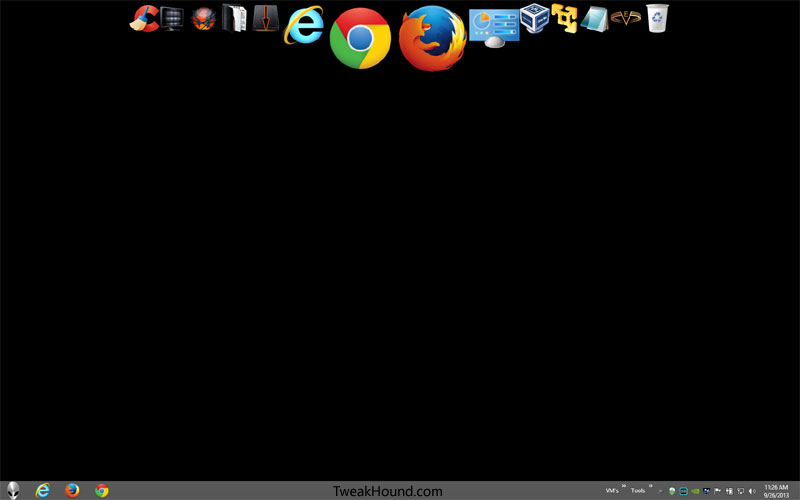Viewport: 800px width, 500px height.
Task: Open the Alienware start button
Action: pos(13,490)
